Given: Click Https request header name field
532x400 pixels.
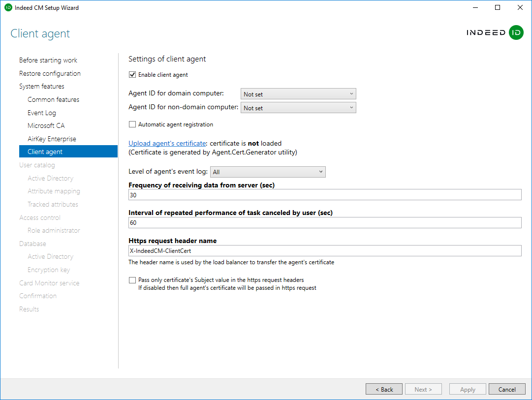Looking at the screenshot, I should click(325, 251).
